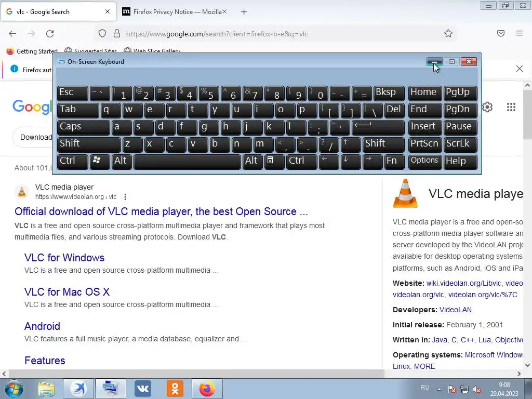Toggle the Fn key on keyboard
Viewport: 532px width, 399px height.
[x=394, y=161]
